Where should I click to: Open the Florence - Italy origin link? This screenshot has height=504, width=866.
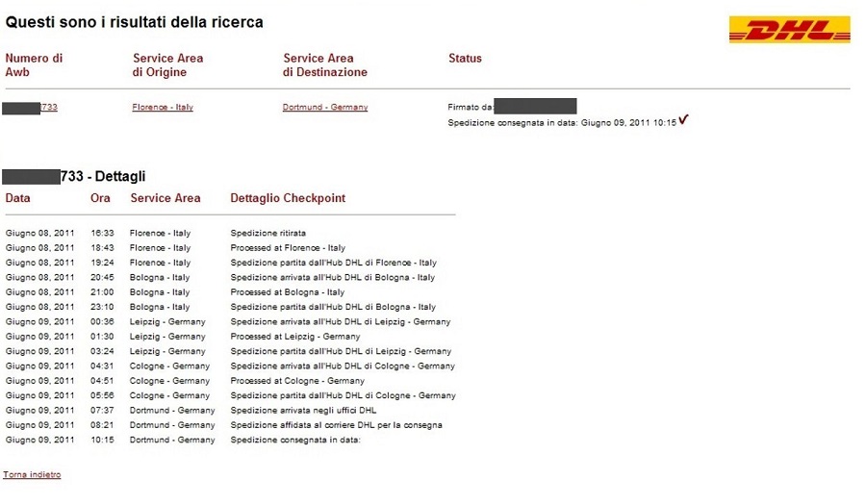[163, 107]
